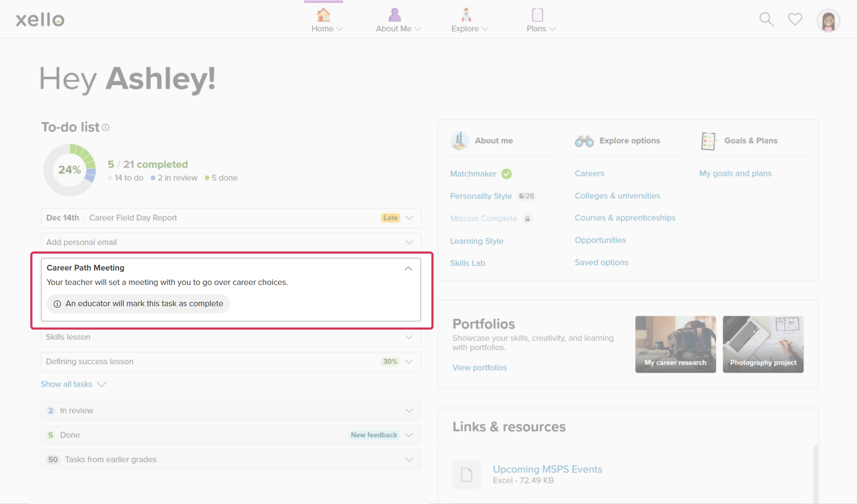Viewport: 857px width, 504px height.
Task: Expand Tasks from earlier grades
Action: (409, 459)
